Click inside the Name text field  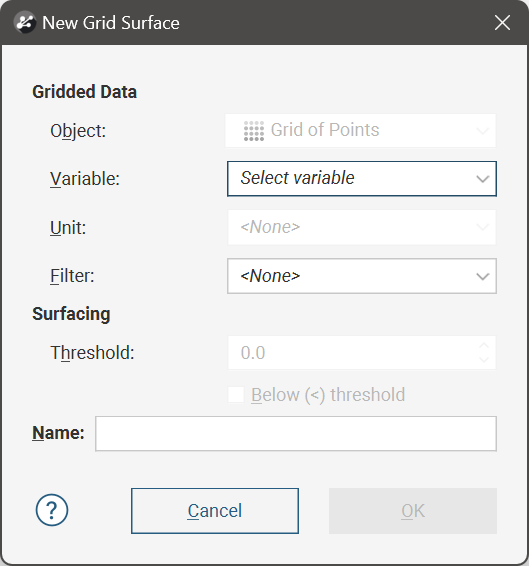coord(296,434)
